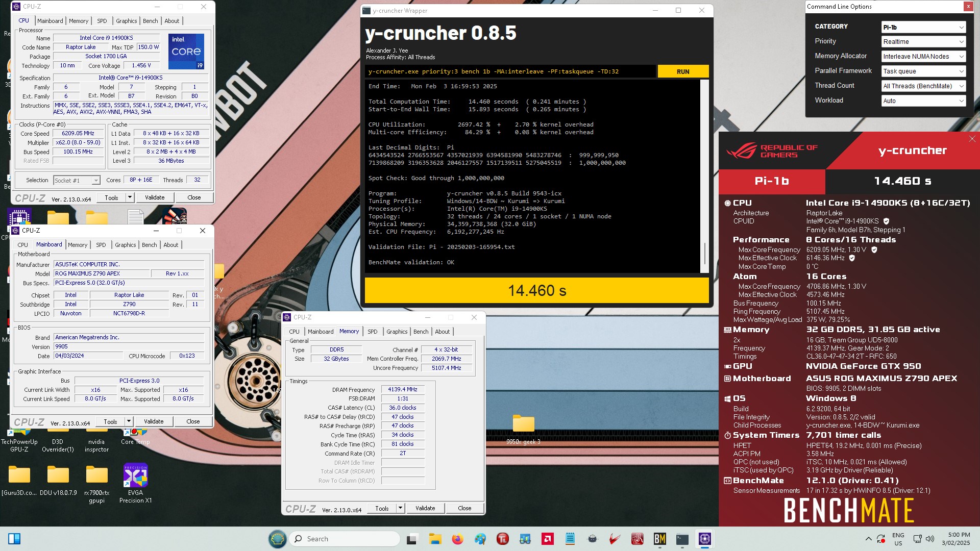Select the DDU v18.0.7.9 folder
Viewport: 980px width, 551px height.
coord(58,480)
